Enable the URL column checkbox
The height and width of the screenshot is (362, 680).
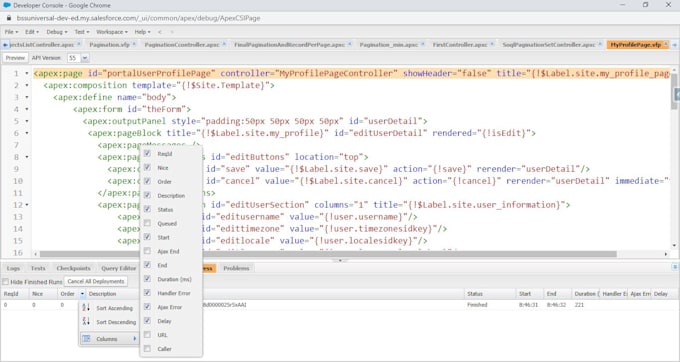pos(147,335)
